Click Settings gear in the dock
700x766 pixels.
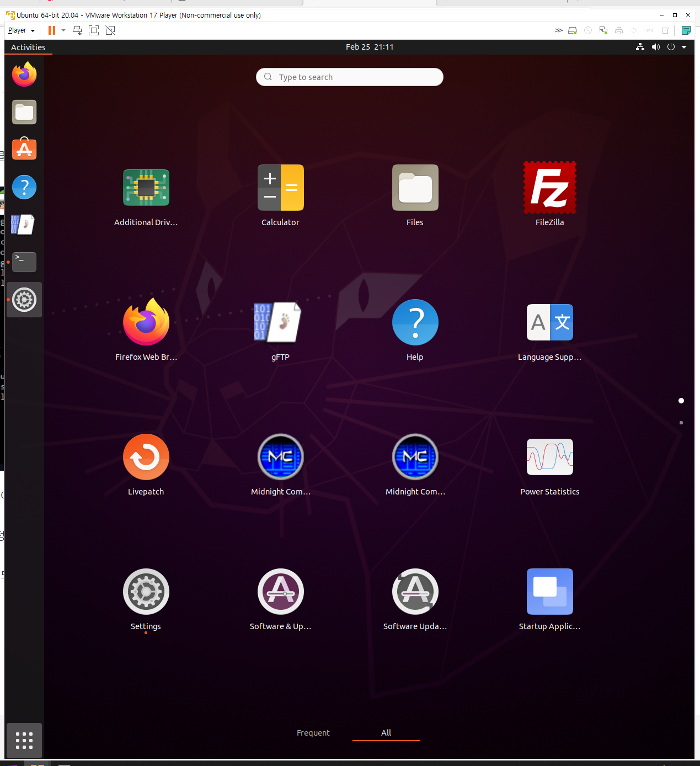pos(24,300)
